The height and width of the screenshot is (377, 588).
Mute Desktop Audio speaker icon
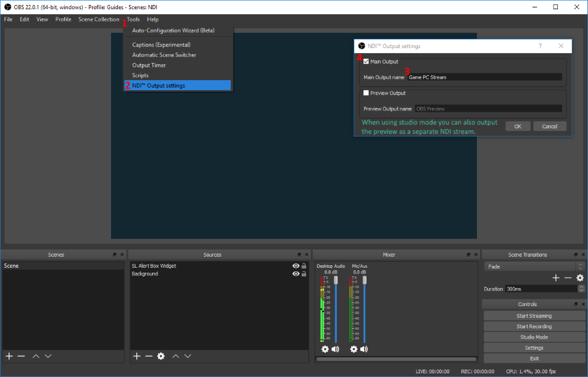(x=335, y=349)
